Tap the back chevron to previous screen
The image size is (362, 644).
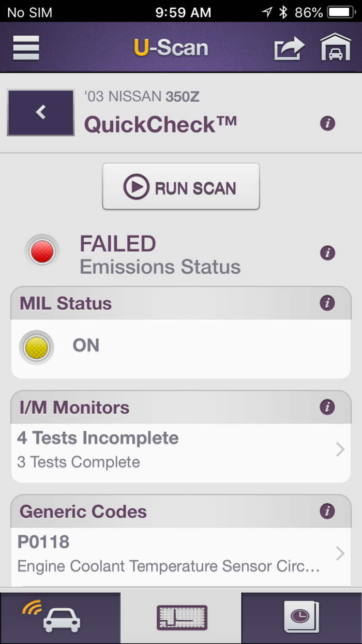[x=40, y=112]
